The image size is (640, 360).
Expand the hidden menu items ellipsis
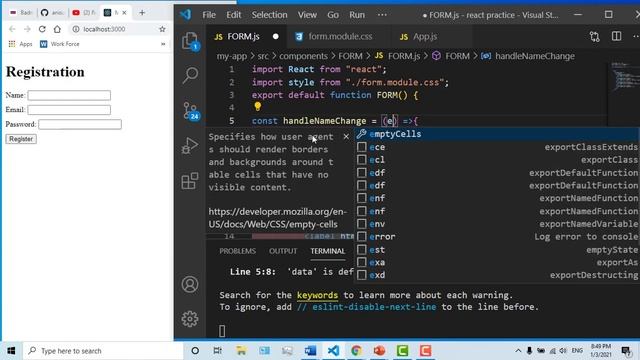click(382, 15)
